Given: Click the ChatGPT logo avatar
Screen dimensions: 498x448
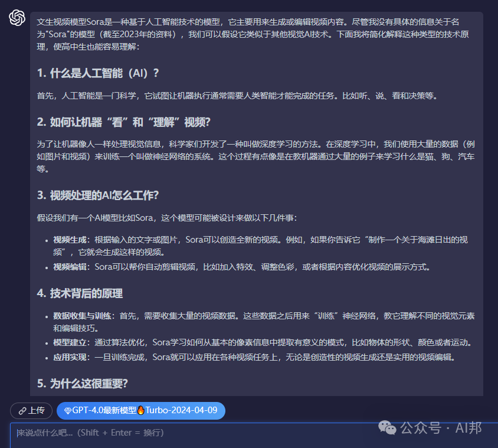Looking at the screenshot, I should tap(17, 18).
